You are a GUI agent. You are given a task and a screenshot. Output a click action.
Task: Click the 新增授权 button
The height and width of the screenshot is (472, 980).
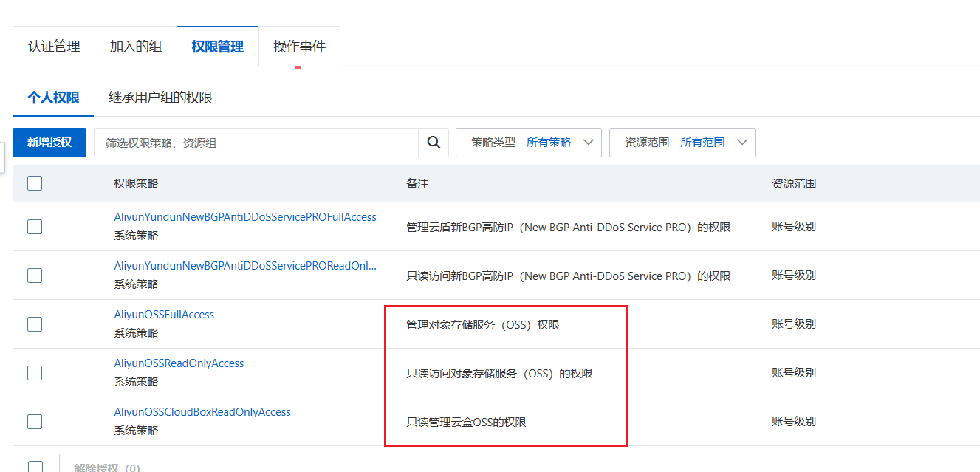[49, 143]
